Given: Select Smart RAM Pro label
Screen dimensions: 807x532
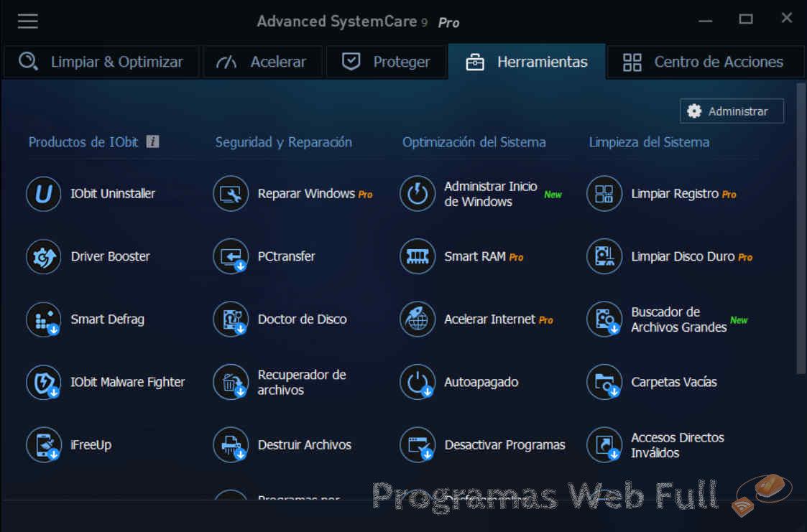Looking at the screenshot, I should 484,256.
